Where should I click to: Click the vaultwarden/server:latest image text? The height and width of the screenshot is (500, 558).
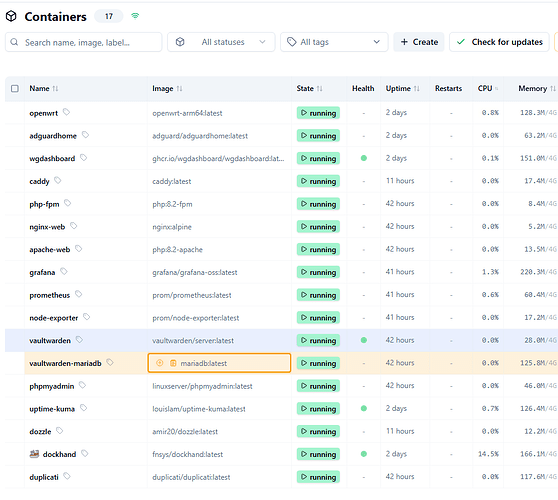click(x=193, y=341)
